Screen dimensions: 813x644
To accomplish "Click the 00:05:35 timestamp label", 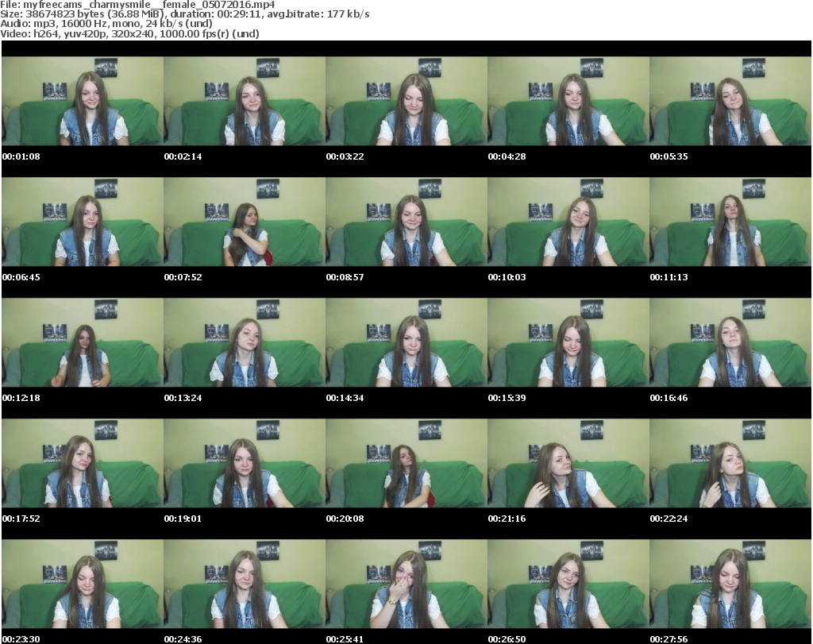I will point(669,156).
